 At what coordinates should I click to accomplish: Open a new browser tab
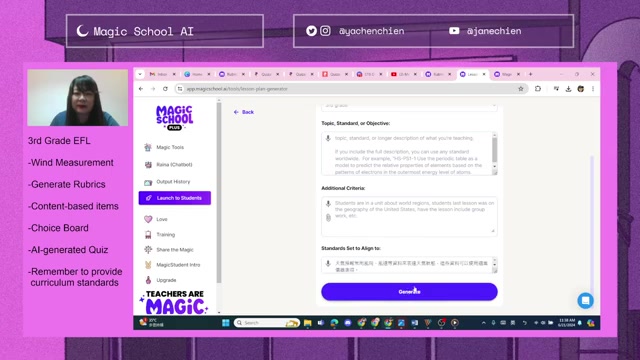pos(531,74)
